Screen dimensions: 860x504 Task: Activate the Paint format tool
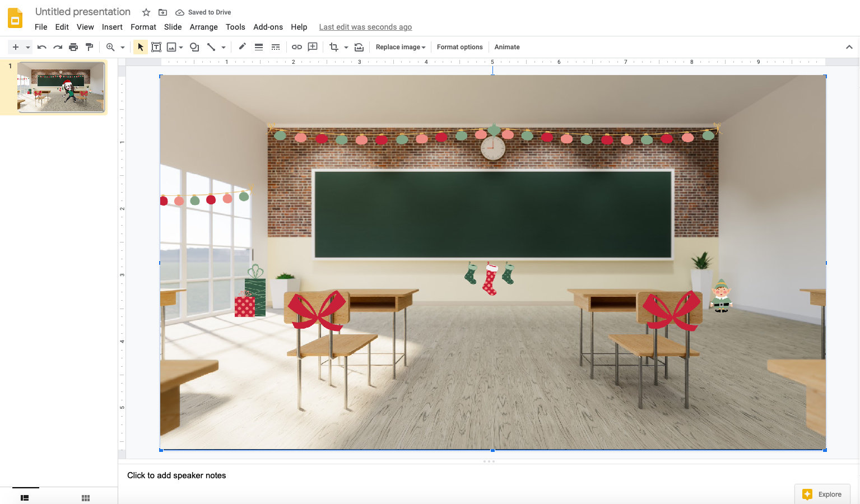[90, 47]
